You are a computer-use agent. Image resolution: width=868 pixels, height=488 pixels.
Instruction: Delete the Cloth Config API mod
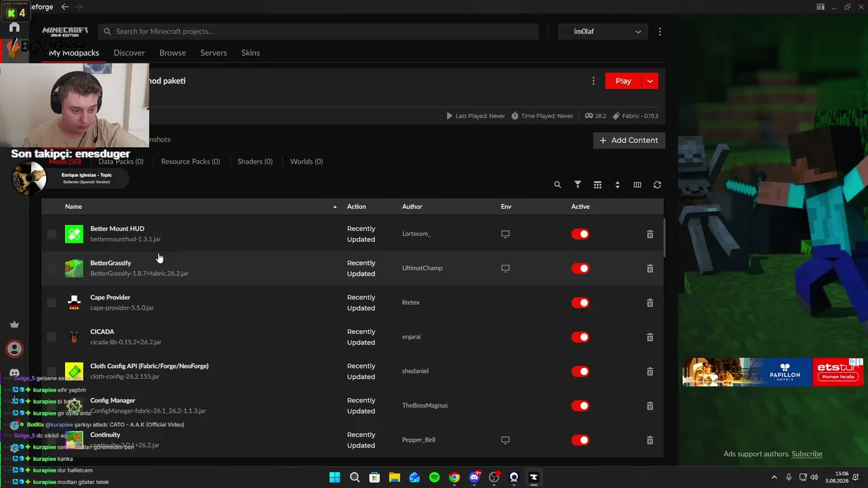point(650,371)
